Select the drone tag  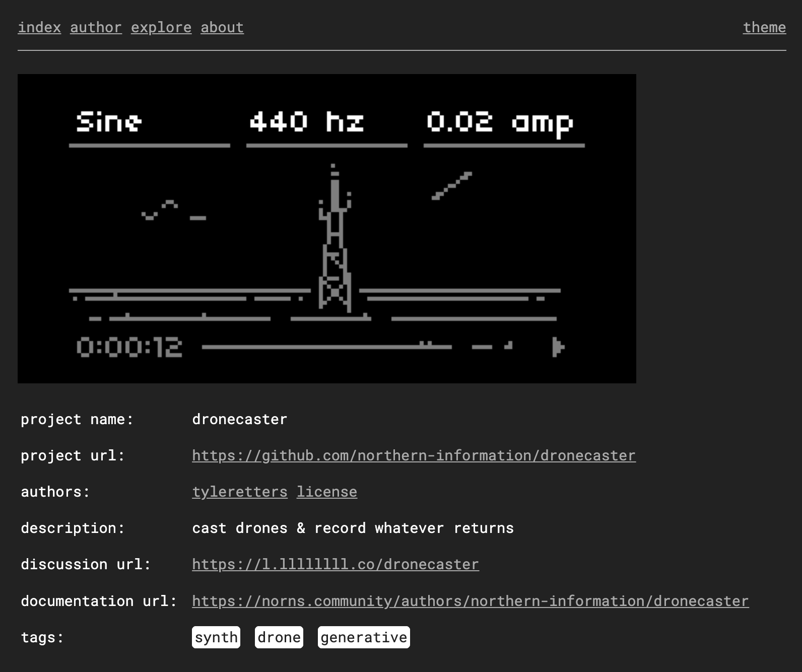coord(279,637)
